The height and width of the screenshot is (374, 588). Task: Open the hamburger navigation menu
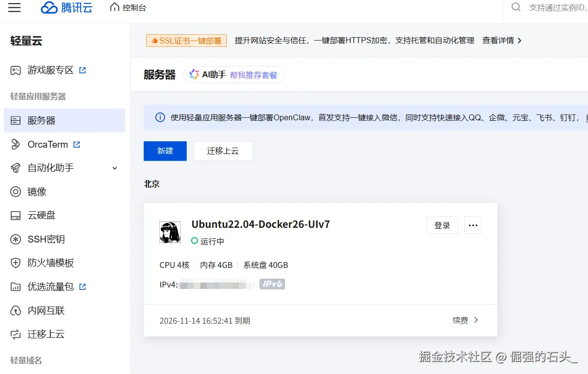15,7
